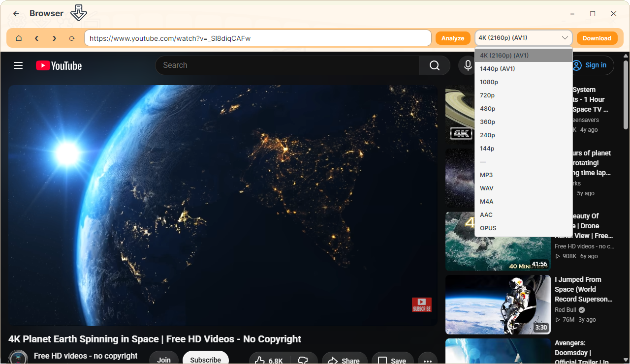630x364 pixels.
Task: Select 4K (2160p) (AV1) option
Action: (x=524, y=55)
